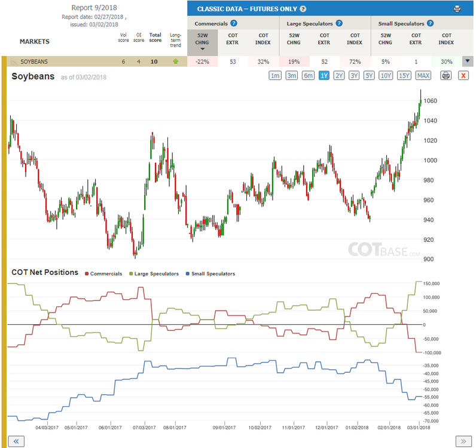
Task: Click the 72% Large Speculators index cell
Action: (355, 62)
